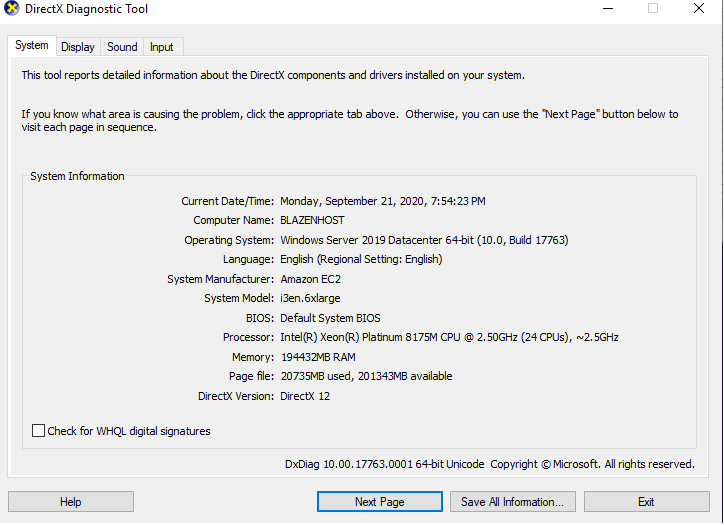
Task: Close the DirectX Diagnostic Tool window
Action: 699,8
